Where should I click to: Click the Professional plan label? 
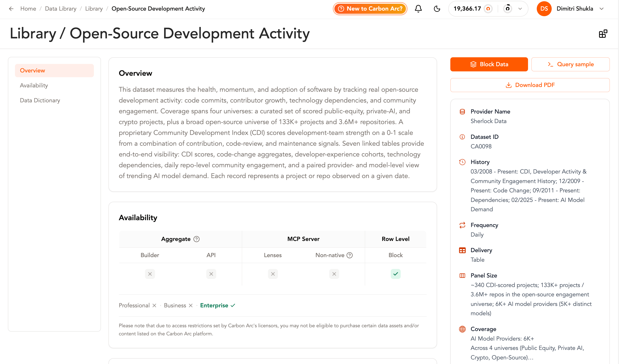[x=134, y=306]
